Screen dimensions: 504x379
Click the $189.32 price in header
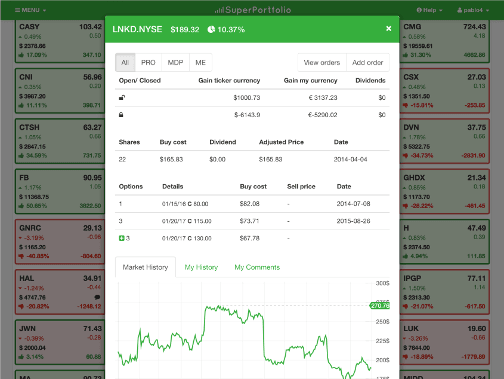185,30
